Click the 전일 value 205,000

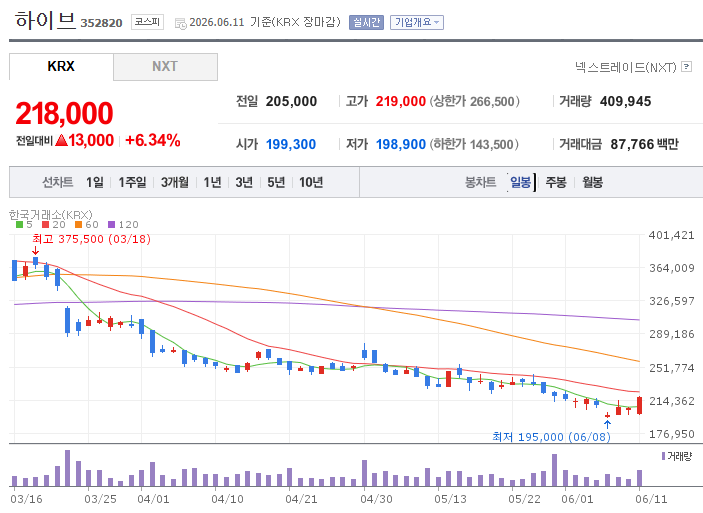click(291, 101)
